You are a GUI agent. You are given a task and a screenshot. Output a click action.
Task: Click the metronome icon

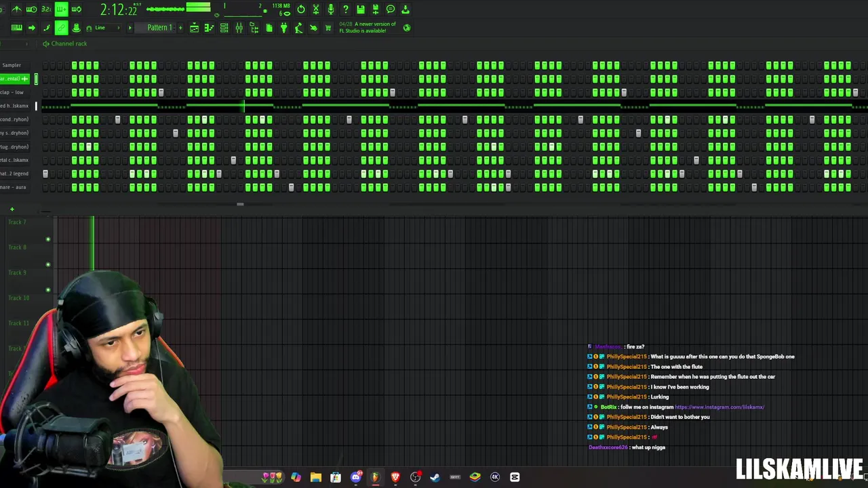[x=16, y=9]
